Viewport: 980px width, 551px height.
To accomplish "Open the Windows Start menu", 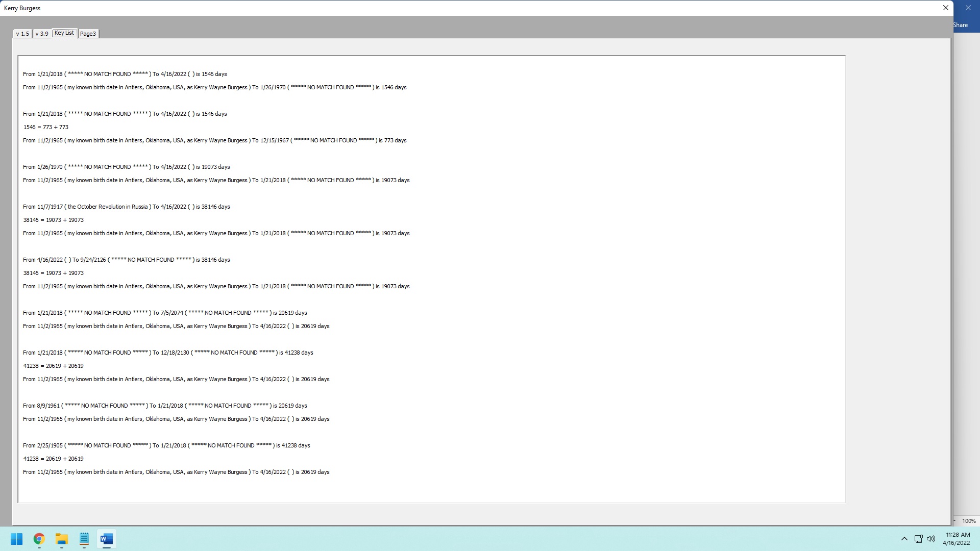I will [x=16, y=539].
